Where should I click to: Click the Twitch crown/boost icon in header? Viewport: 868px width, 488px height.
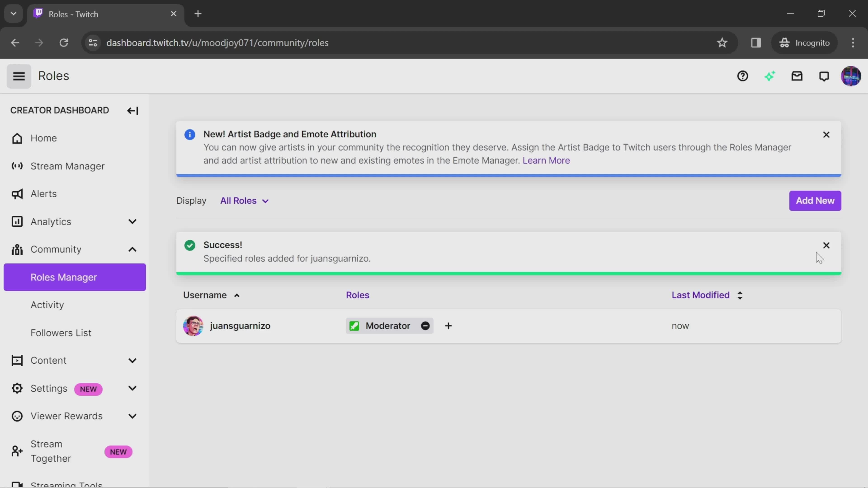tap(770, 76)
